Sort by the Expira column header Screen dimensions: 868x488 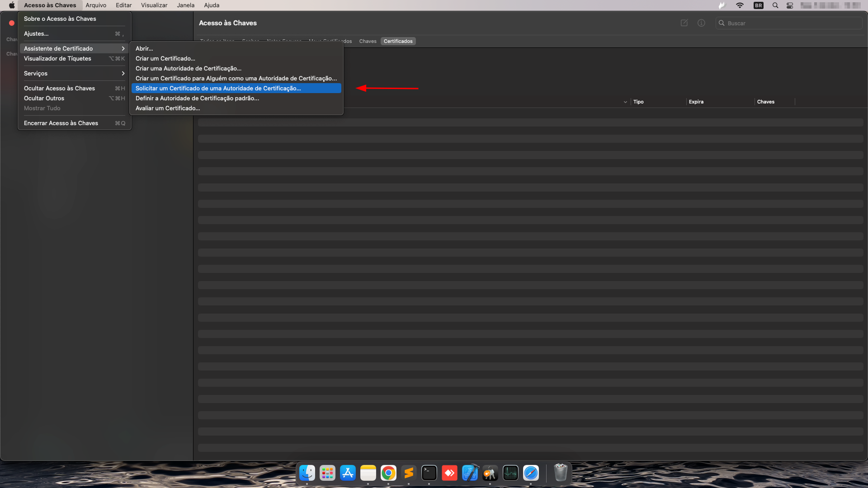click(696, 102)
